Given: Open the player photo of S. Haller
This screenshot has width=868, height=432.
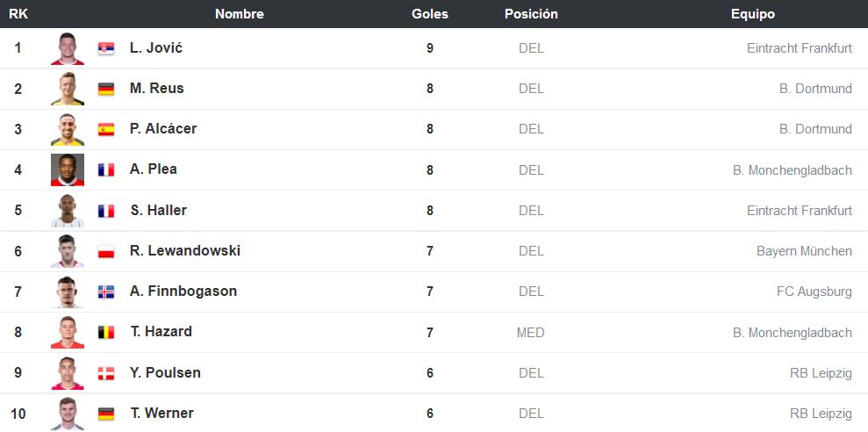Looking at the screenshot, I should (68, 211).
